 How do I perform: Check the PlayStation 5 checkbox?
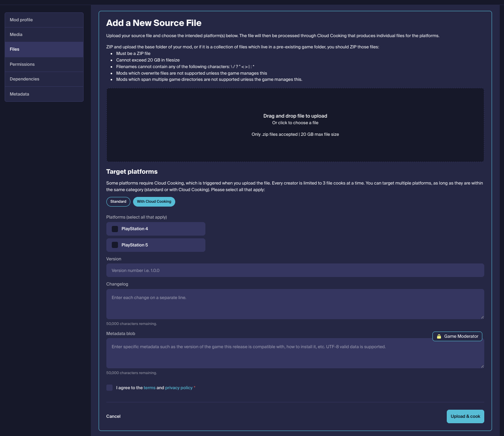click(115, 245)
